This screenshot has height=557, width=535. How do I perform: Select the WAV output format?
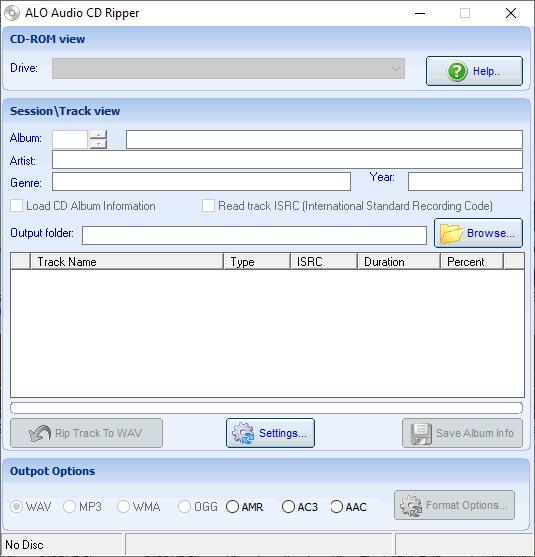click(x=16, y=507)
